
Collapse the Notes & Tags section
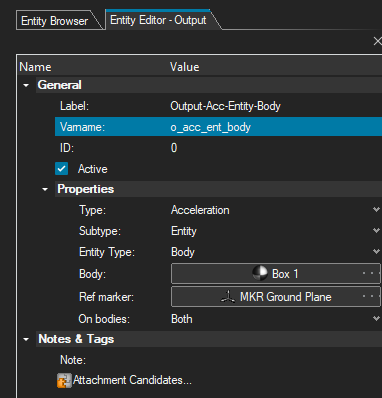[26, 339]
